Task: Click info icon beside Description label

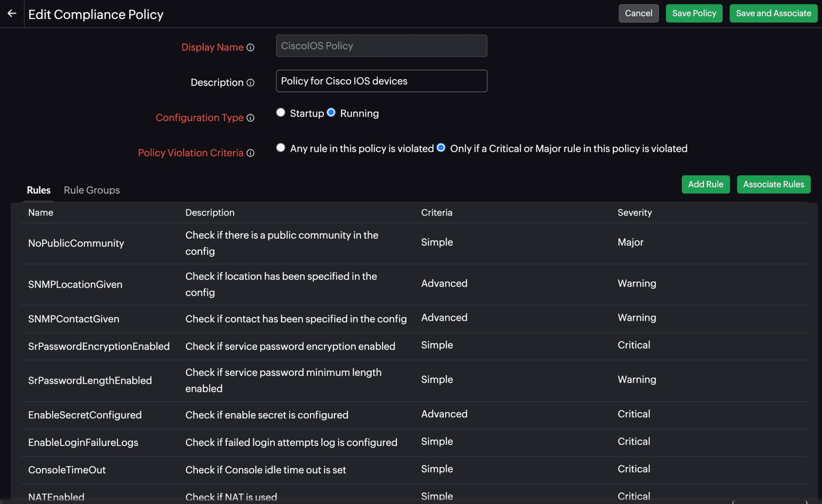Action: [x=250, y=83]
